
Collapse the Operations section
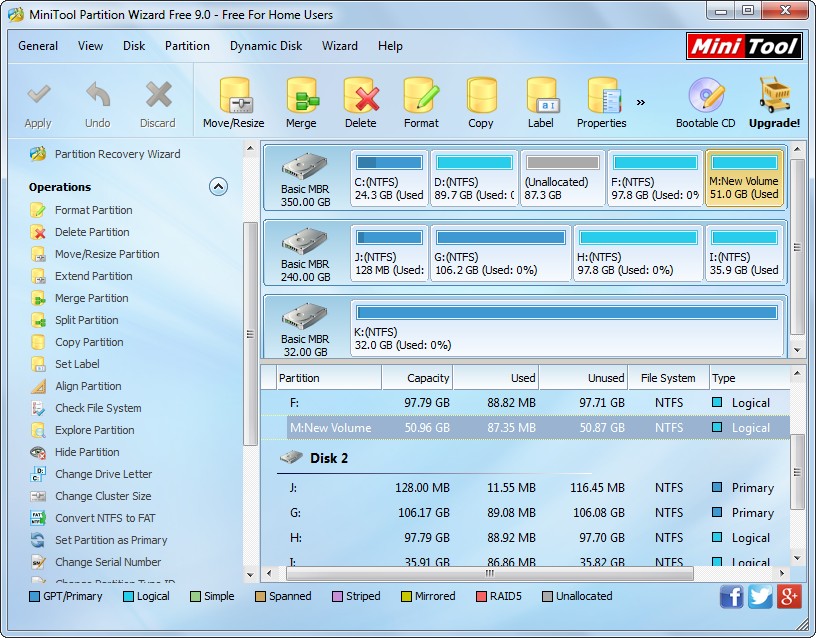(218, 186)
